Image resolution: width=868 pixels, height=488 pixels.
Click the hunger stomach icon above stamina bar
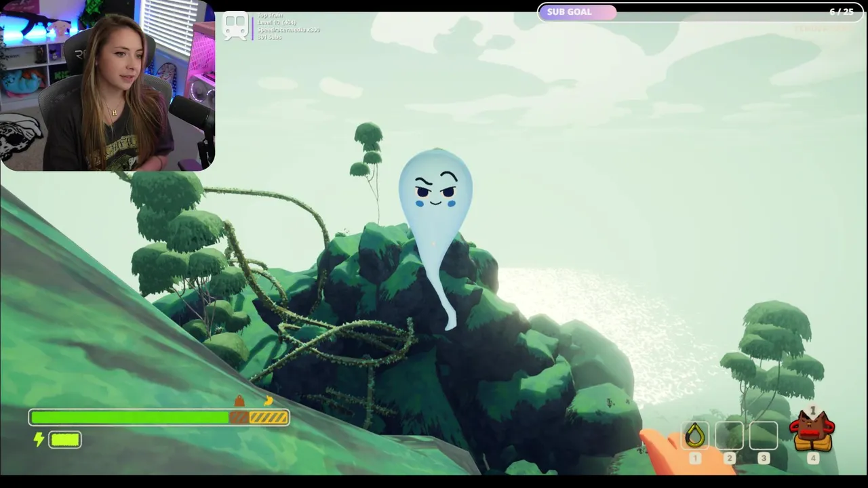pos(269,401)
